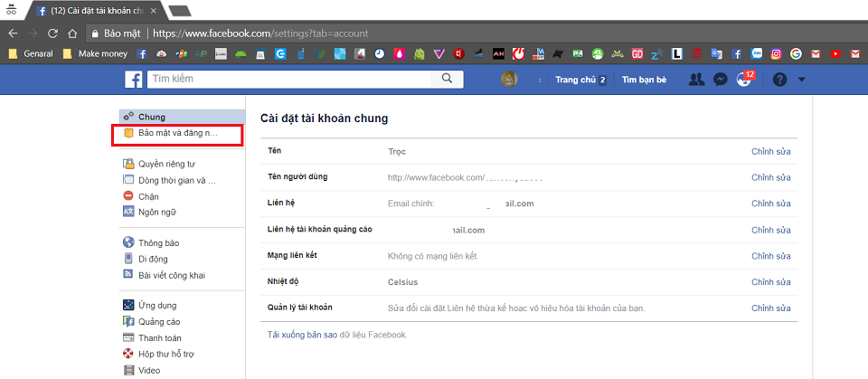The width and height of the screenshot is (868, 379).
Task: Click Chỉnh sửa for Quản lý tài khoản
Action: [x=770, y=308]
